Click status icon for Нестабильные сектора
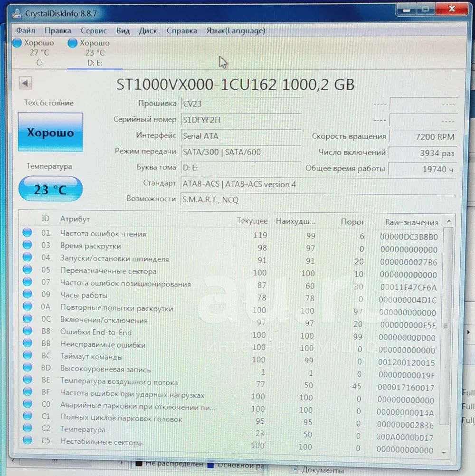This screenshot has height=476, width=475. [x=28, y=440]
